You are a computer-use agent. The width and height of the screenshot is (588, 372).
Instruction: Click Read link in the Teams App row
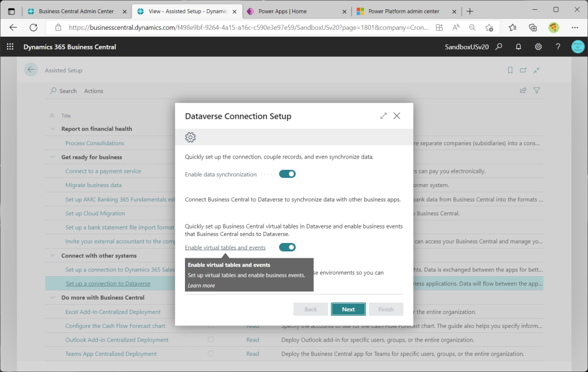coord(253,354)
